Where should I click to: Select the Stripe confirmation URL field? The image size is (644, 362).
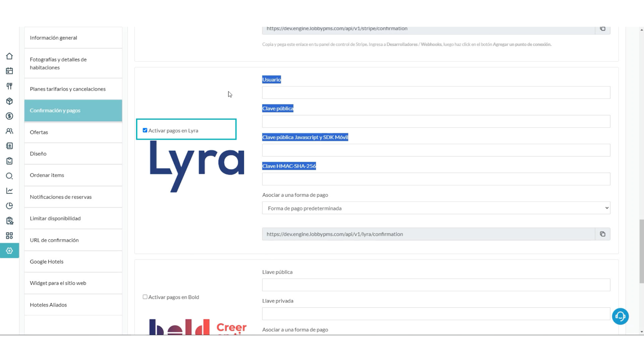(428, 29)
